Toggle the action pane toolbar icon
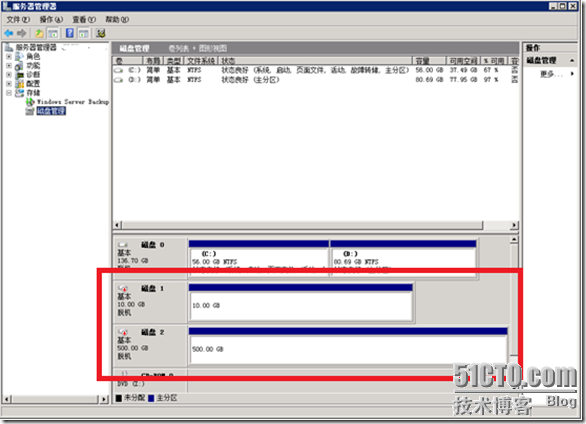 coord(83,33)
